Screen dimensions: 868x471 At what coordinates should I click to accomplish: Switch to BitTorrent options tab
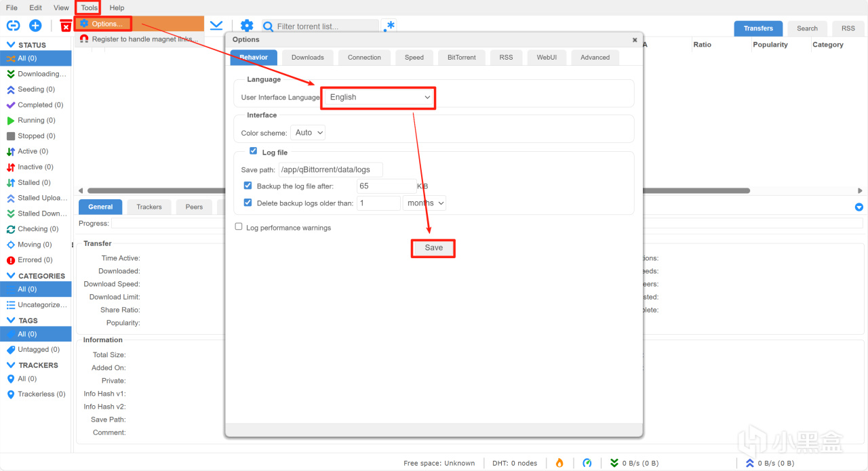click(462, 58)
